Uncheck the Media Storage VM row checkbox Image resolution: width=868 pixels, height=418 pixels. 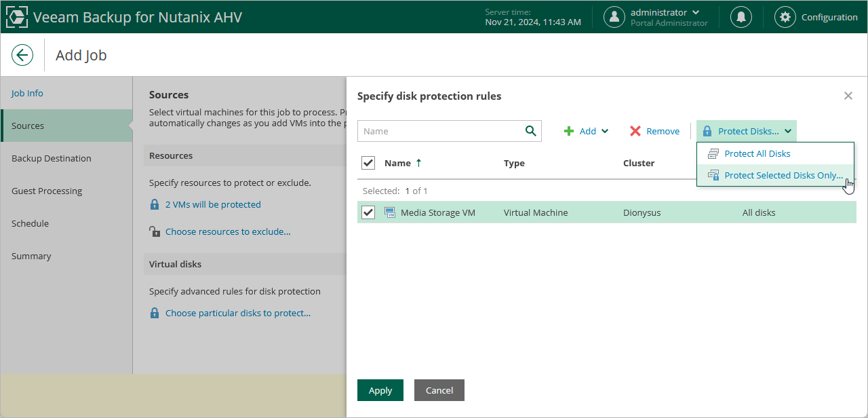[x=368, y=212]
